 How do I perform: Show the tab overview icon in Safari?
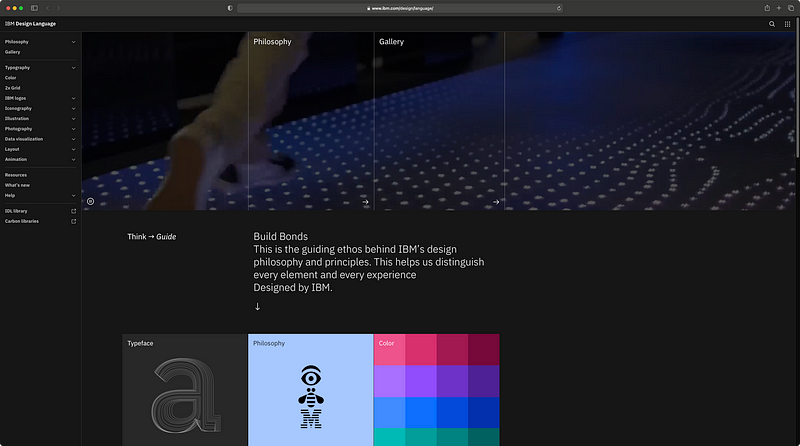(791, 8)
